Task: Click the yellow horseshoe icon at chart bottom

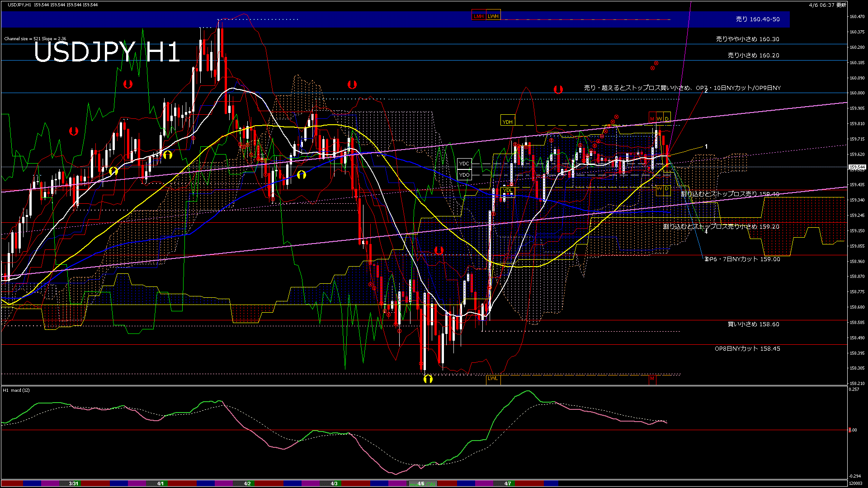Action: pyautogui.click(x=429, y=379)
